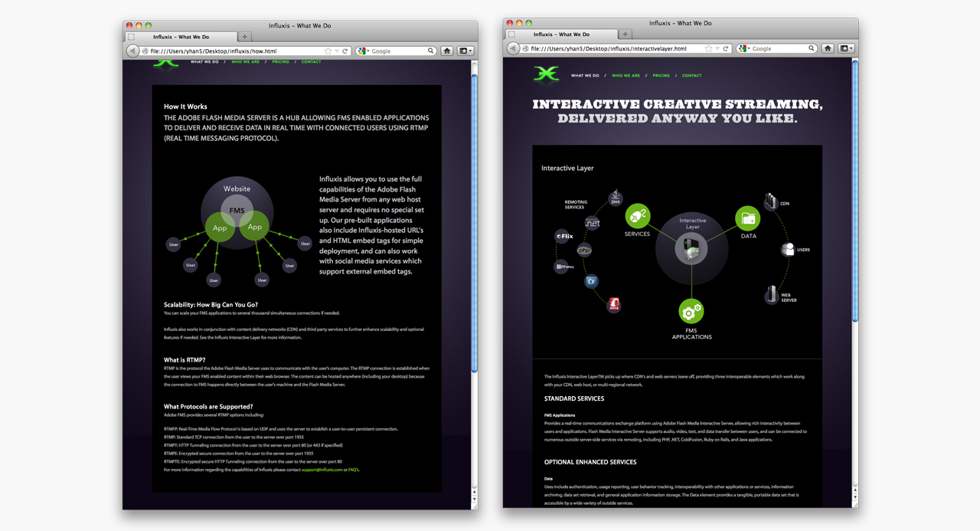This screenshot has height=531, width=980.
Task: Star the interactivelayer.html page in the URL bar
Action: pos(708,48)
